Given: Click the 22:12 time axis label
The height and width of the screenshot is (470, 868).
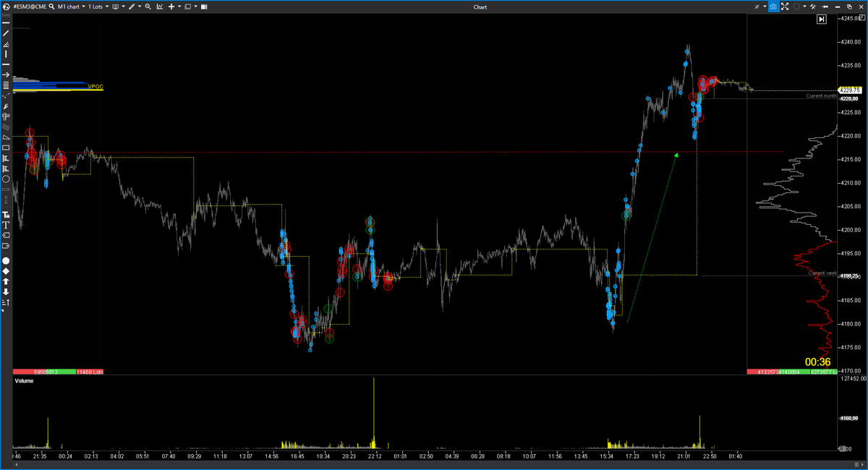Looking at the screenshot, I should [374, 456].
